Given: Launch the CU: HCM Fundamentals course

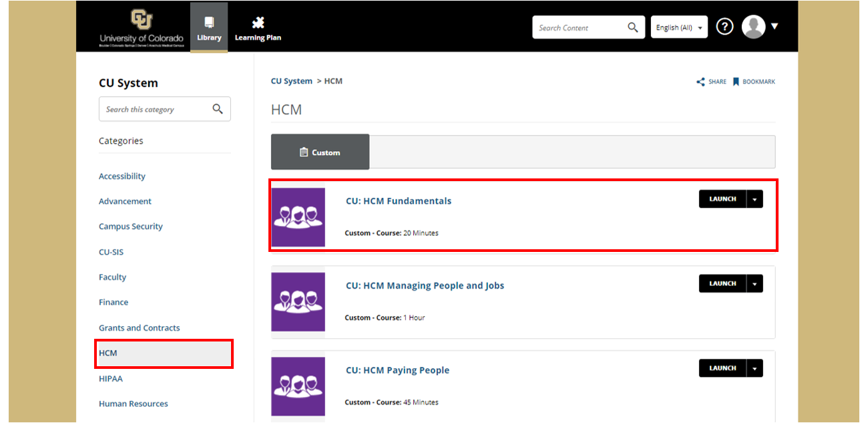Looking at the screenshot, I should pyautogui.click(x=722, y=199).
